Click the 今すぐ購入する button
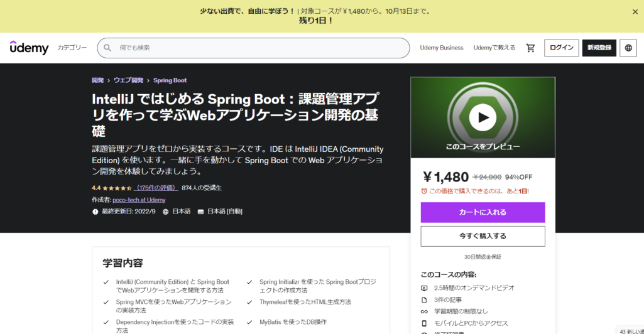This screenshot has height=334, width=644. 483,236
